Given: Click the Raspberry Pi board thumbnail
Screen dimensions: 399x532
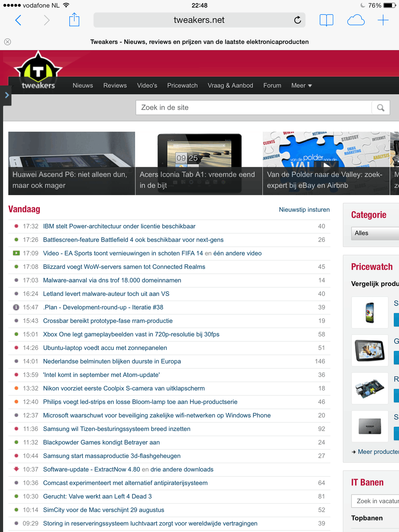Looking at the screenshot, I should [x=370, y=389].
